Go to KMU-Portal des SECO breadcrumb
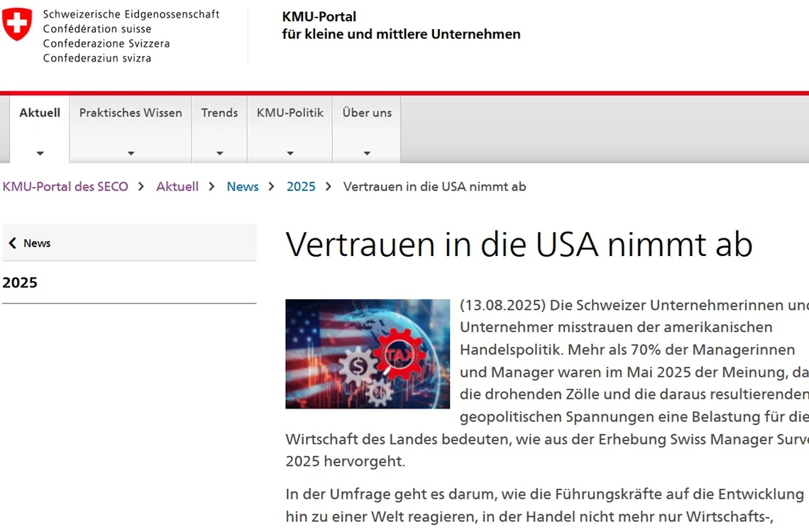 (x=65, y=187)
